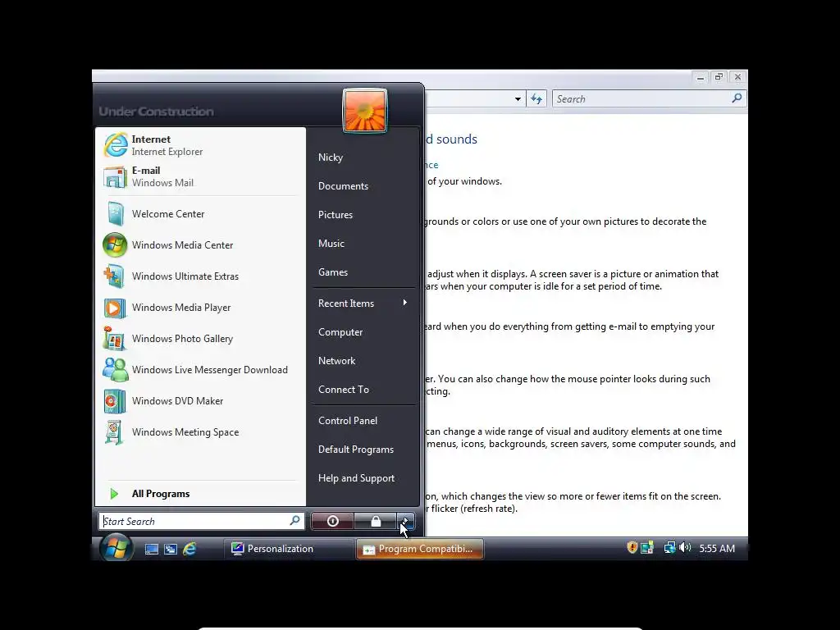
Task: Expand the Recent Items submenu
Action: [x=363, y=304]
